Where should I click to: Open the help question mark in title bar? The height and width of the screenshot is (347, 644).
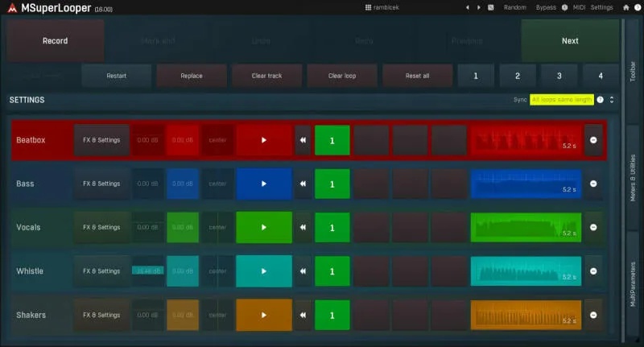[x=638, y=7]
